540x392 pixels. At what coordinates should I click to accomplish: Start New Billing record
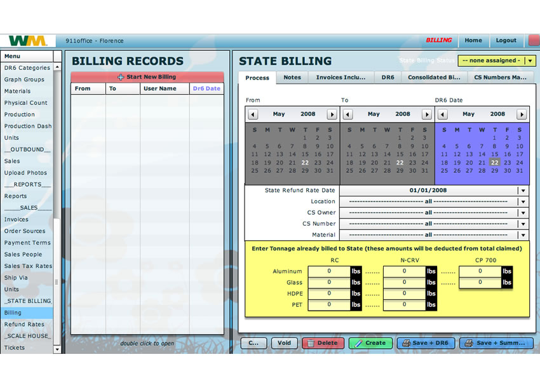pos(147,77)
